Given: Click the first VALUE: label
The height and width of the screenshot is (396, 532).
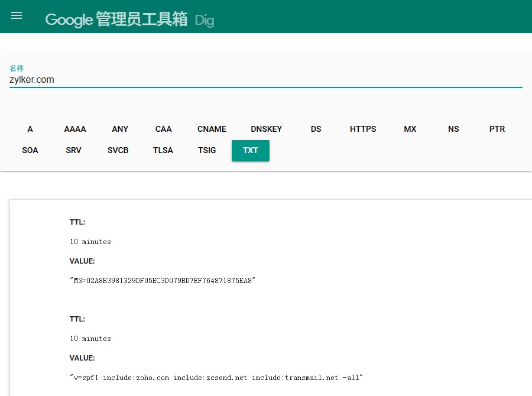Looking at the screenshot, I should (x=82, y=261).
